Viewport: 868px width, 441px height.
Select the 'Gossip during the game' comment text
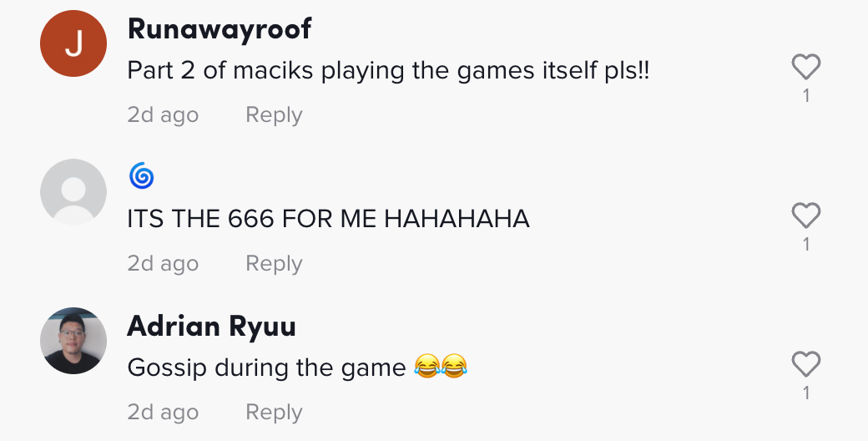(x=297, y=367)
